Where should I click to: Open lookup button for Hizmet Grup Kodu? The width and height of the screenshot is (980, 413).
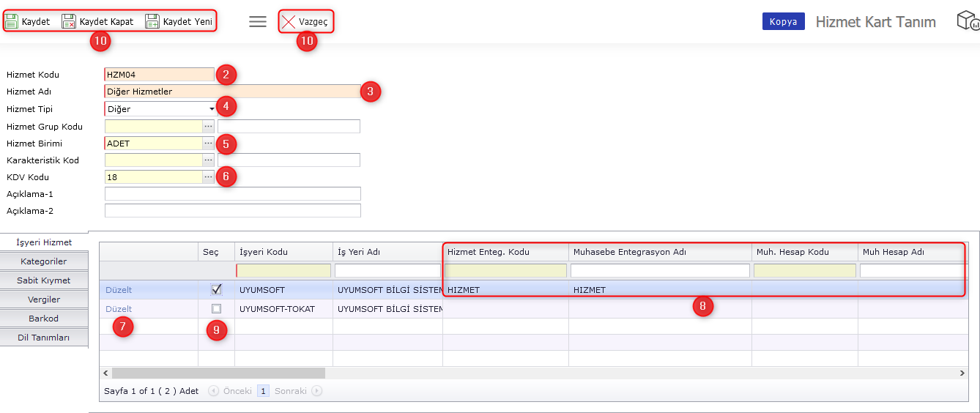tap(209, 127)
